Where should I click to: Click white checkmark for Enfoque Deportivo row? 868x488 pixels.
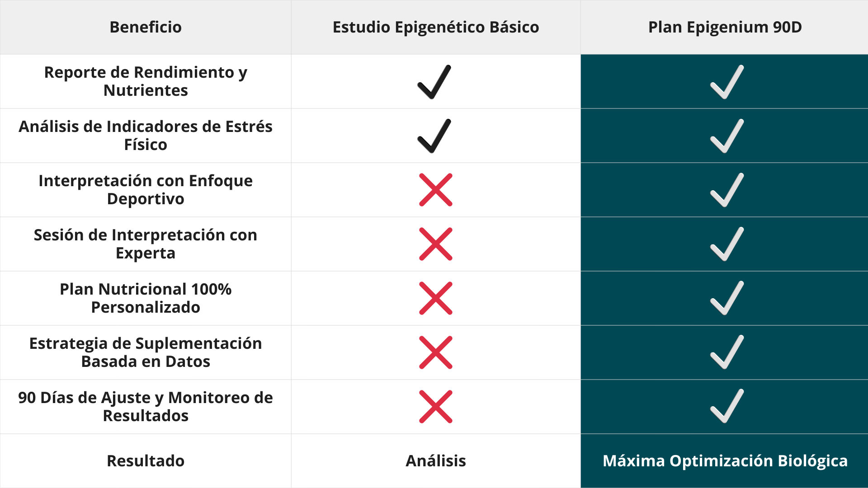pos(726,190)
